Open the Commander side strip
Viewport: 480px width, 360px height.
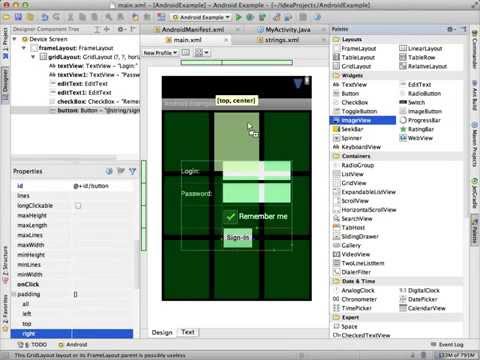point(474,49)
